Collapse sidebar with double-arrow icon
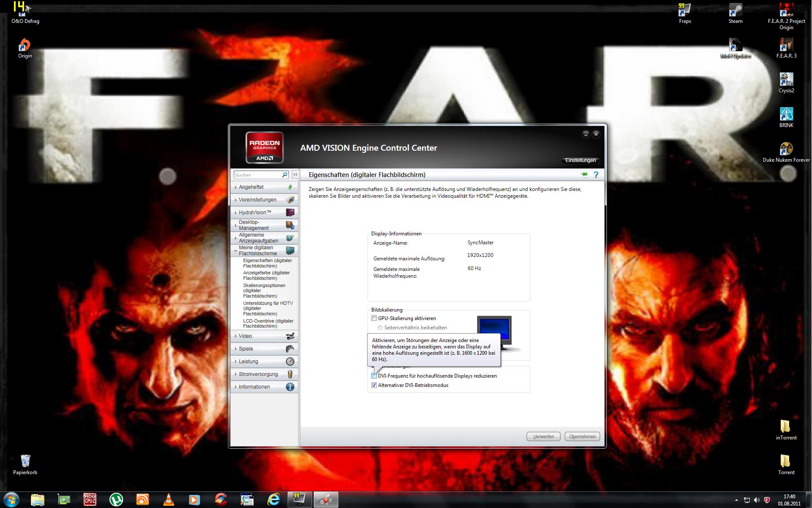Viewport: 812px width, 508px height. [295, 174]
